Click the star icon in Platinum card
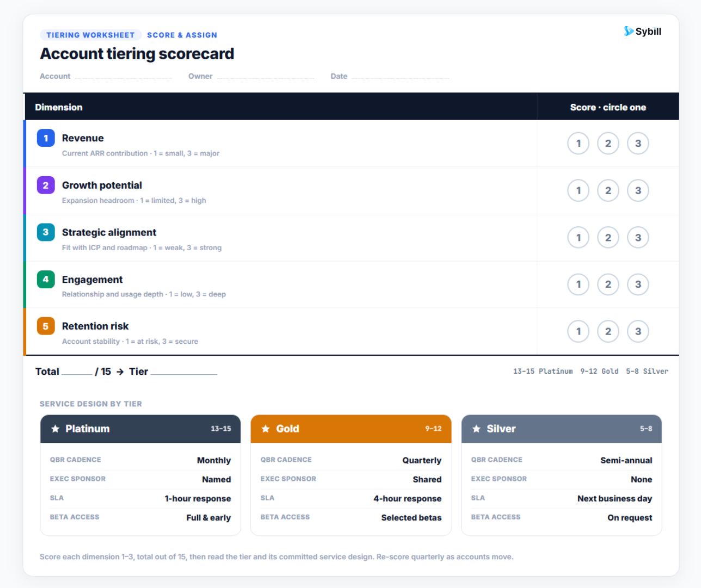 pyautogui.click(x=55, y=429)
